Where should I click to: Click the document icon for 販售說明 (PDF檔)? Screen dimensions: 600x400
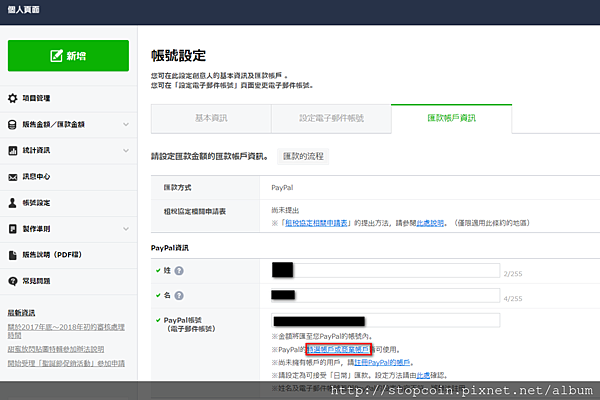pos(13,255)
